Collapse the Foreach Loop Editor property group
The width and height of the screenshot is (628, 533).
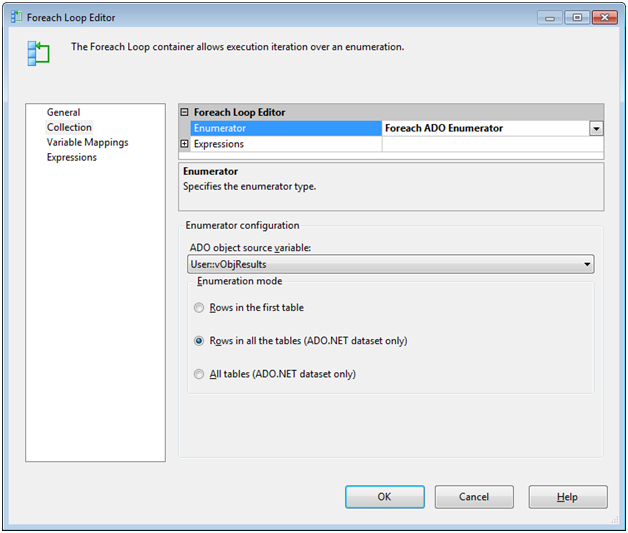pyautogui.click(x=184, y=113)
